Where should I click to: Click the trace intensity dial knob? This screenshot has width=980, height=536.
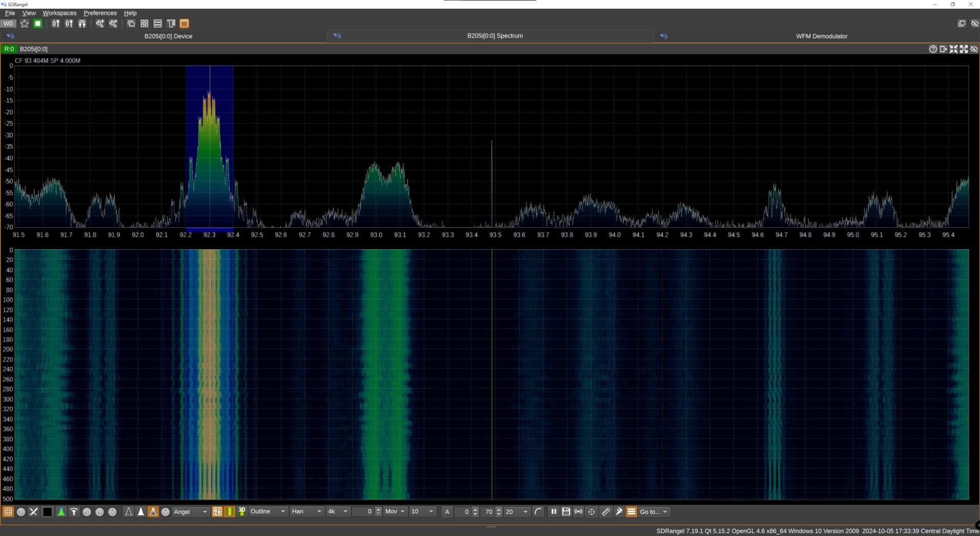click(166, 512)
